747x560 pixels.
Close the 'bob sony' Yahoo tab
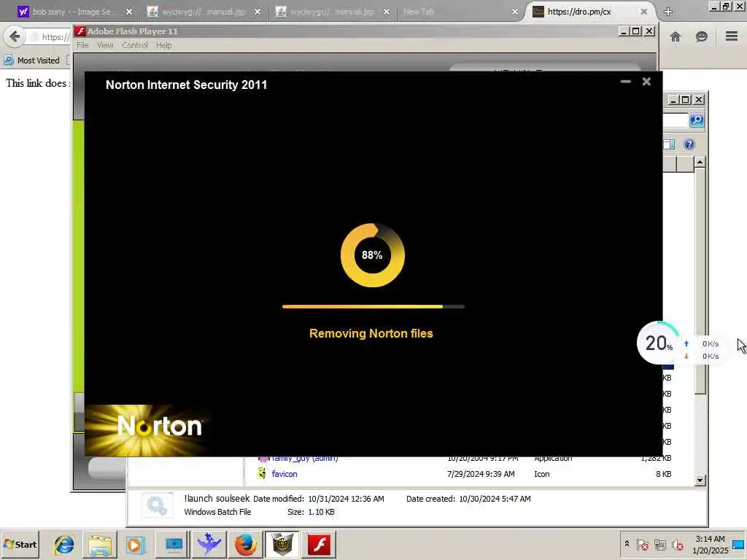click(x=129, y=12)
